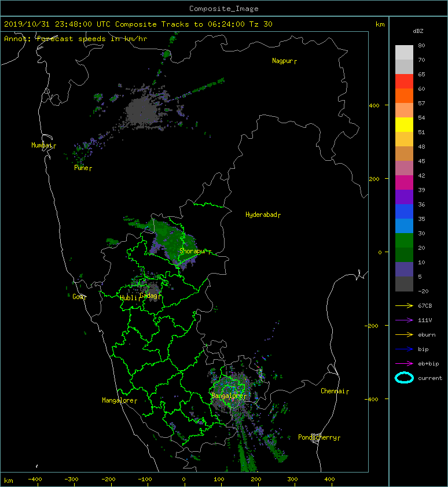Click the Gadag city label

coord(149,296)
